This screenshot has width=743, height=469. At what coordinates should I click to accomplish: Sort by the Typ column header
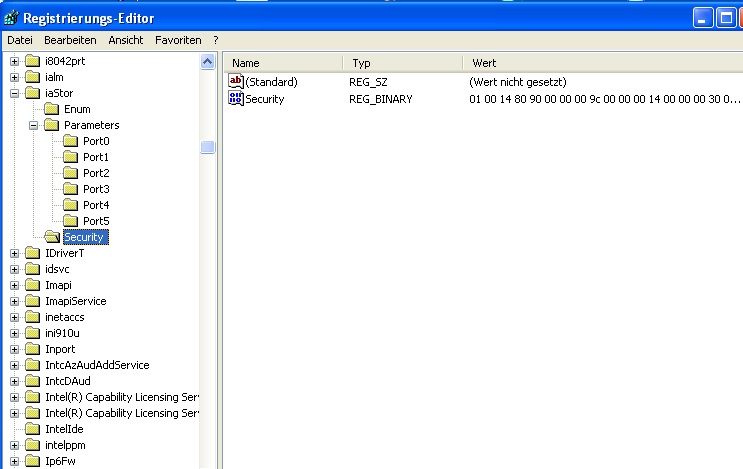(x=403, y=63)
